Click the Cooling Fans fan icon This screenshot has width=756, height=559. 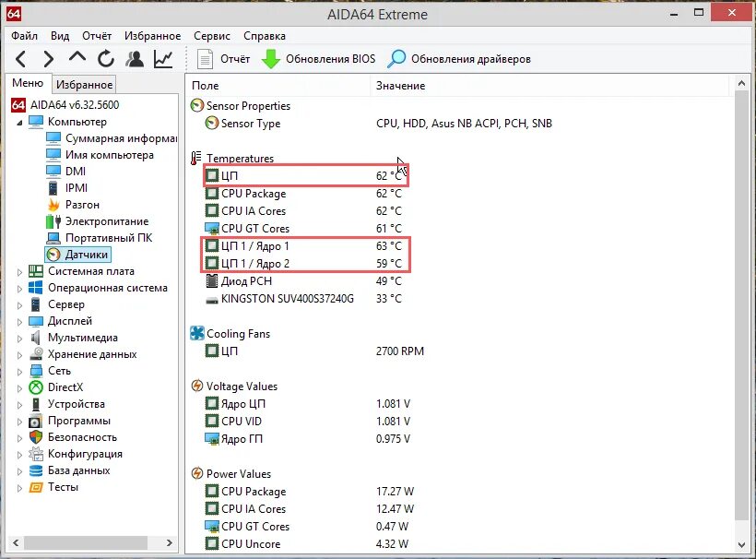coord(197,333)
